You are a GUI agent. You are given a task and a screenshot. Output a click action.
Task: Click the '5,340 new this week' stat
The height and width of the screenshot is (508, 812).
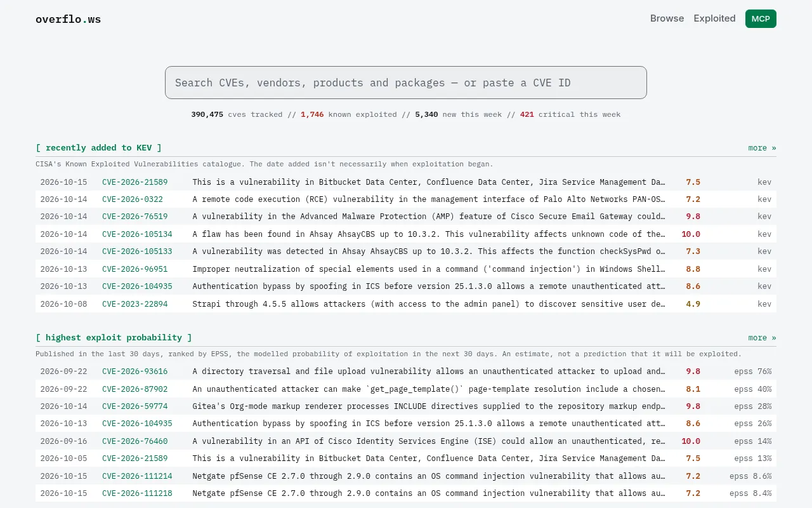458,115
